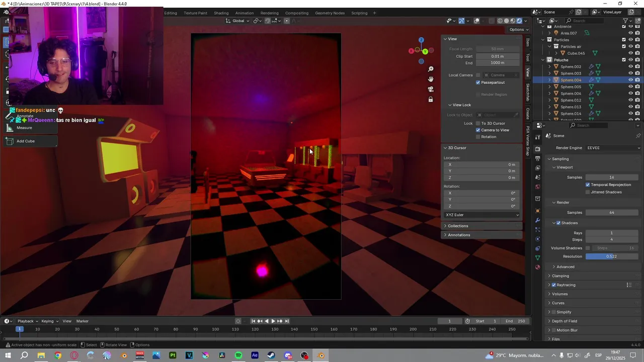Jump to the timeline end frame button
Image resolution: width=644 pixels, height=362 pixels.
tap(287, 321)
